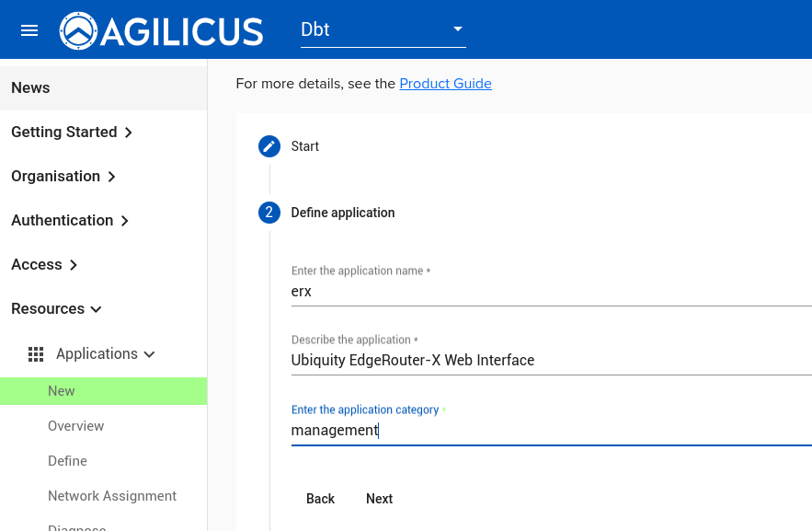
Task: Open the News menu item
Action: click(x=104, y=88)
